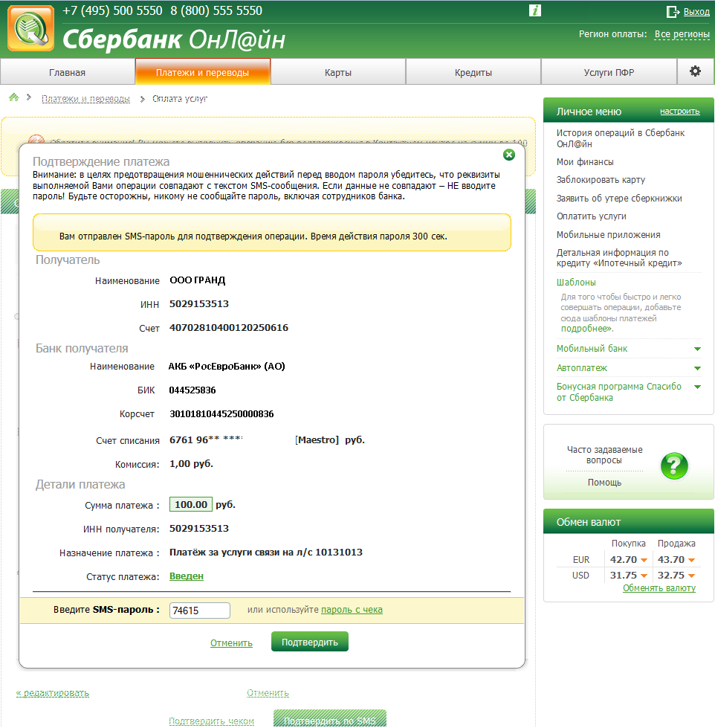
Task: Click the БИК value 044525836
Action: [192, 390]
